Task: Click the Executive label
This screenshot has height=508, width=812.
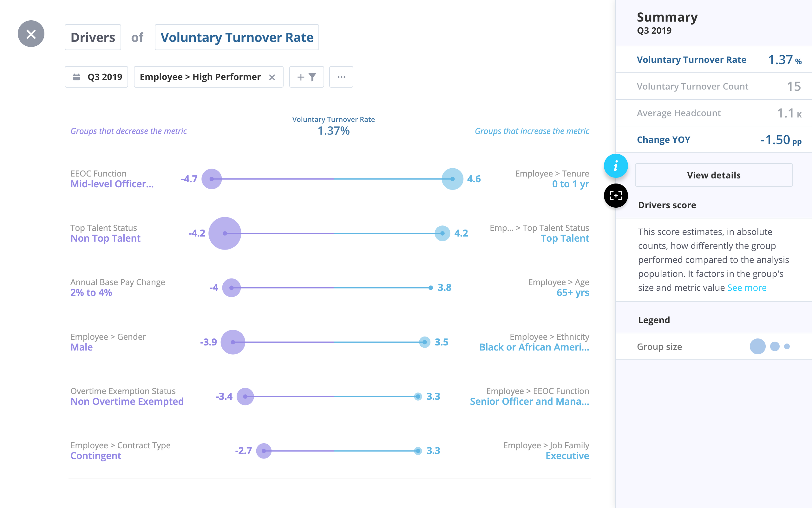Action: point(567,456)
